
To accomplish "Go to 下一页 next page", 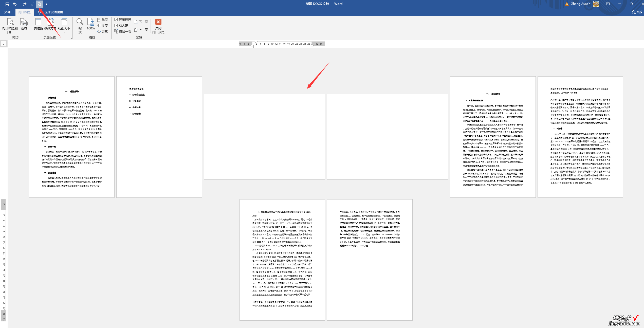I will click(x=141, y=22).
